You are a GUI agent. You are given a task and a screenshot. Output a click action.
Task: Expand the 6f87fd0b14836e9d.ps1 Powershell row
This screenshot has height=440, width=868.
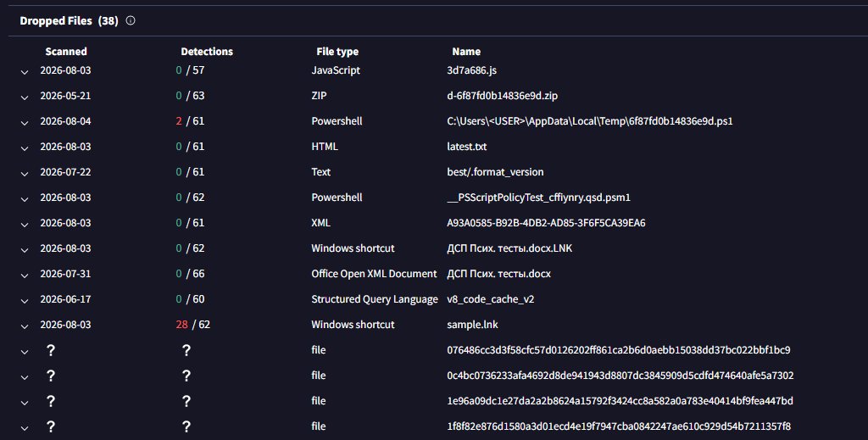(x=25, y=123)
